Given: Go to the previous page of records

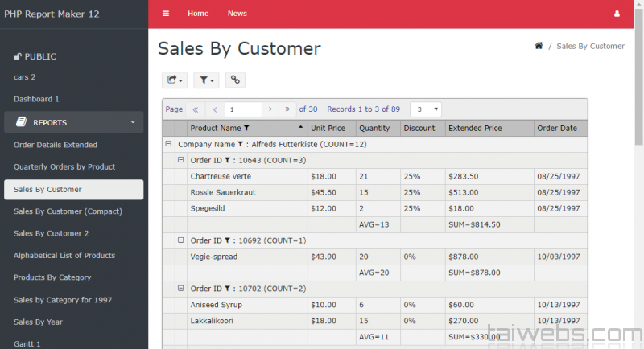Looking at the screenshot, I should click(x=215, y=109).
